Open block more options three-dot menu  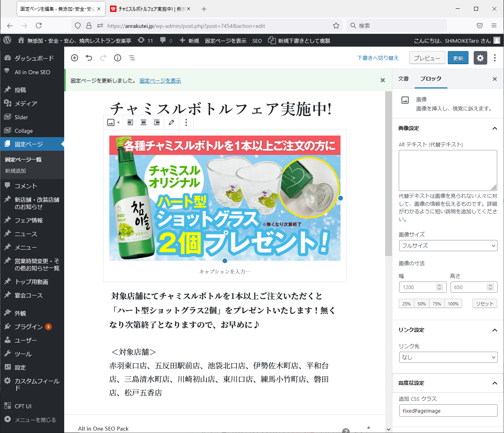tap(186, 122)
